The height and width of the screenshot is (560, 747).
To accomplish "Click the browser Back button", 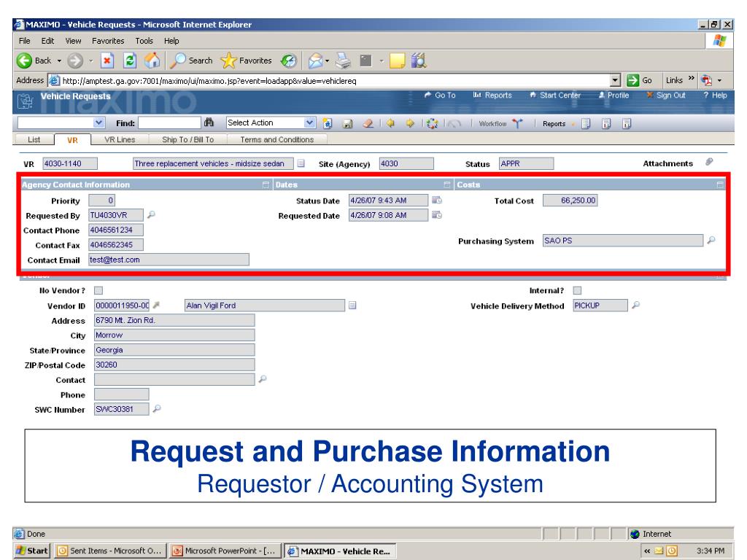I will pyautogui.click(x=34, y=61).
